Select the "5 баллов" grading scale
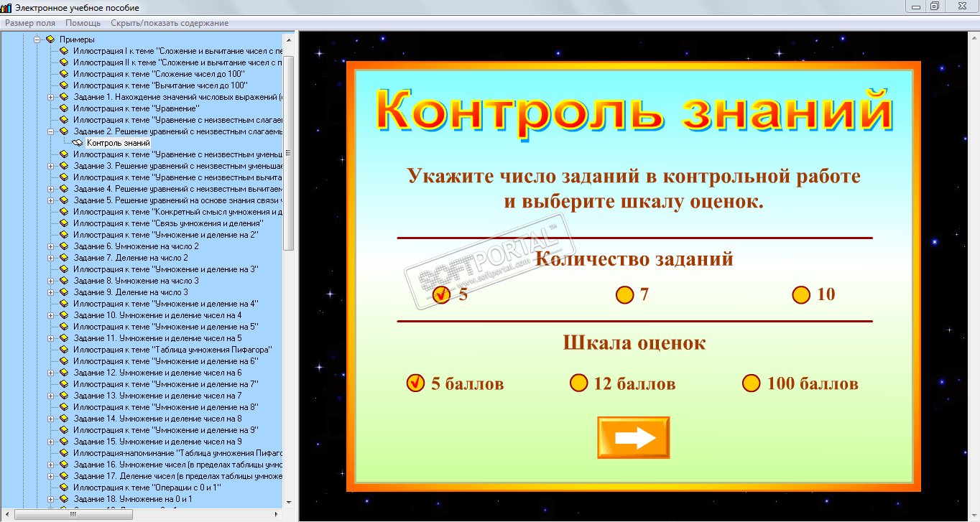This screenshot has width=980, height=522. coord(415,383)
